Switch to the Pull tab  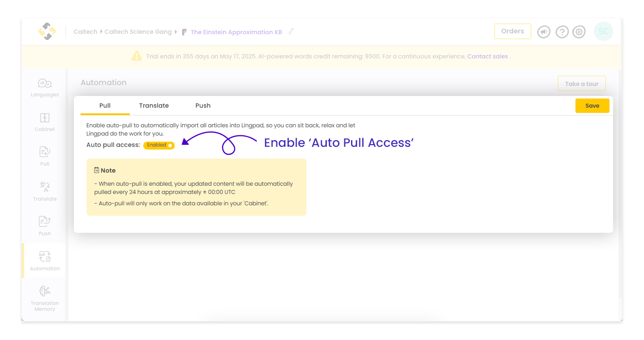tap(105, 106)
